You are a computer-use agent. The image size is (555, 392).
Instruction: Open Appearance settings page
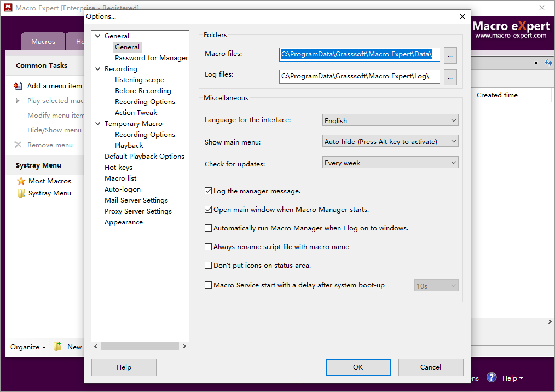[124, 222]
